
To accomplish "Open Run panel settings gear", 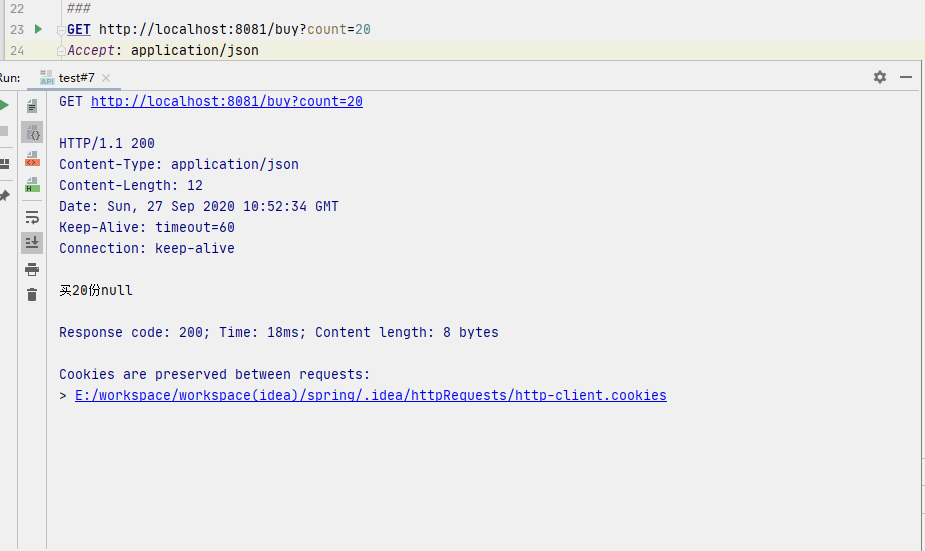I will (x=880, y=77).
